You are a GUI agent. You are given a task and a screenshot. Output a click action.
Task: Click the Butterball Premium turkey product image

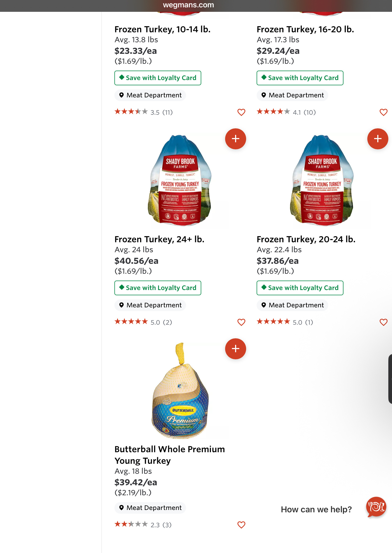click(x=180, y=391)
